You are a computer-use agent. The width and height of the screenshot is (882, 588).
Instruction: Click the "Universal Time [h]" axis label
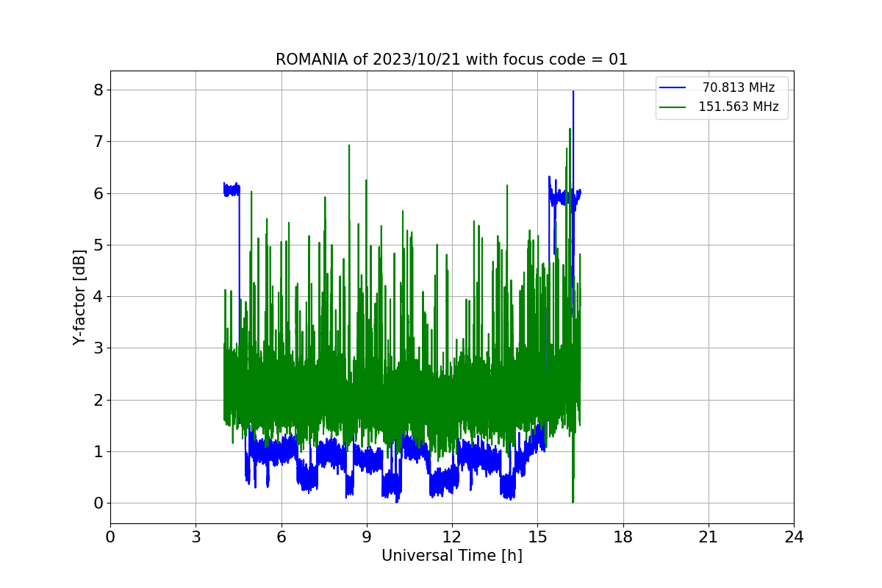coord(452,556)
